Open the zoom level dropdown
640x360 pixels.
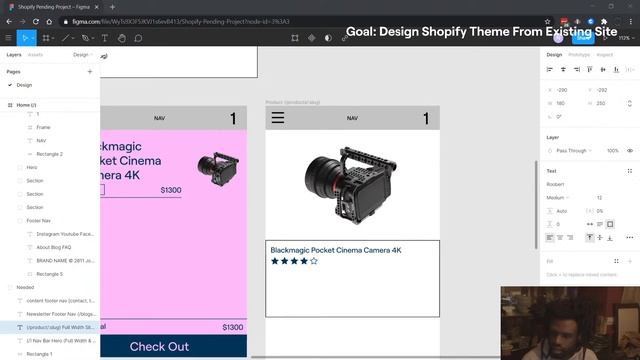pyautogui.click(x=626, y=38)
